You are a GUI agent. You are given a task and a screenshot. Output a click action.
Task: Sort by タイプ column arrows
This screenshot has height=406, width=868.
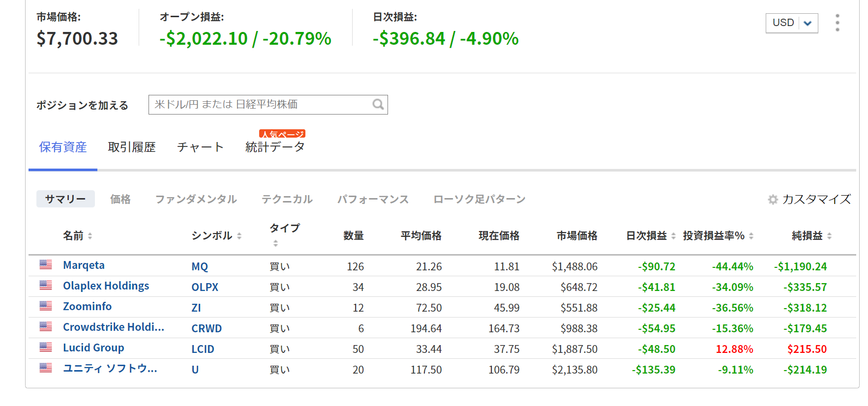coord(275,243)
